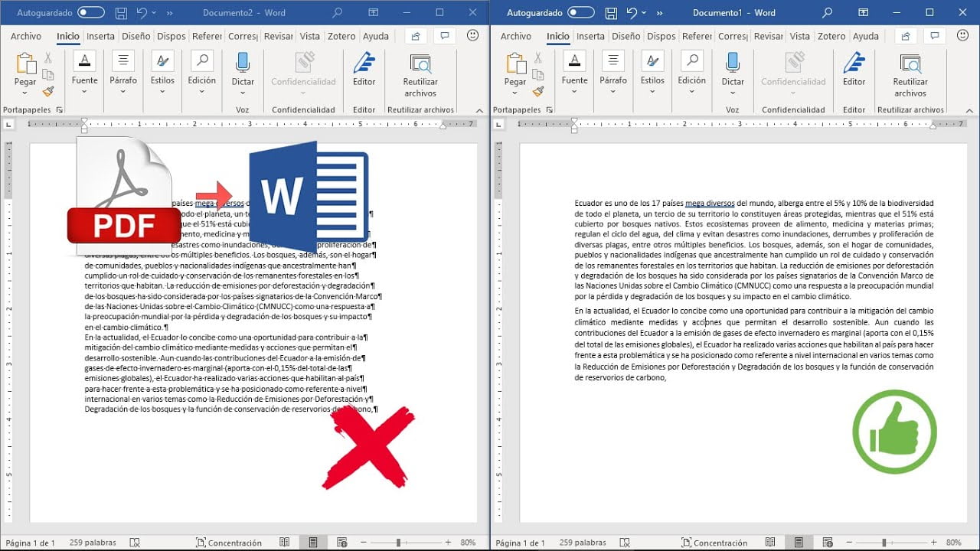Click feedback smiley in Documento2
Viewport: 980px width, 551px height.
(472, 36)
